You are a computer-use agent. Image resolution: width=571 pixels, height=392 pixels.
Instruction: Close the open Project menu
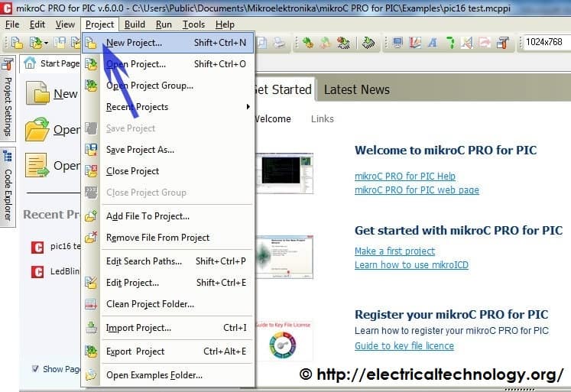click(x=99, y=24)
